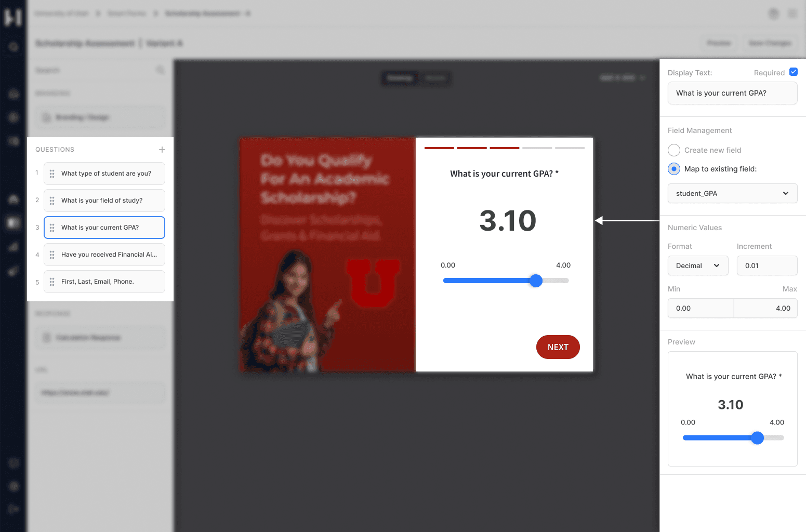Open the Format dropdown showing Decimal
The width and height of the screenshot is (806, 532).
(698, 265)
